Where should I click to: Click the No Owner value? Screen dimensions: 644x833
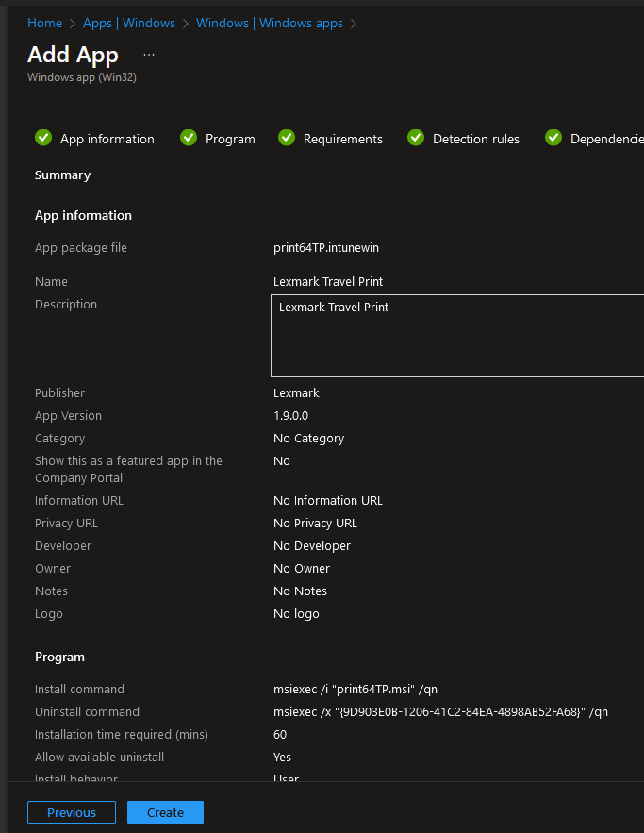tap(302, 569)
